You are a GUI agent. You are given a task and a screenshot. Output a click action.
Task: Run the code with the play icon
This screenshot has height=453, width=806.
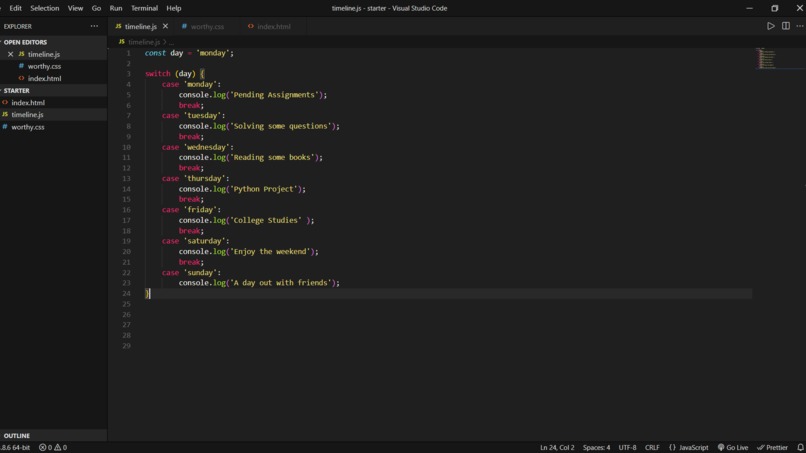coord(771,26)
